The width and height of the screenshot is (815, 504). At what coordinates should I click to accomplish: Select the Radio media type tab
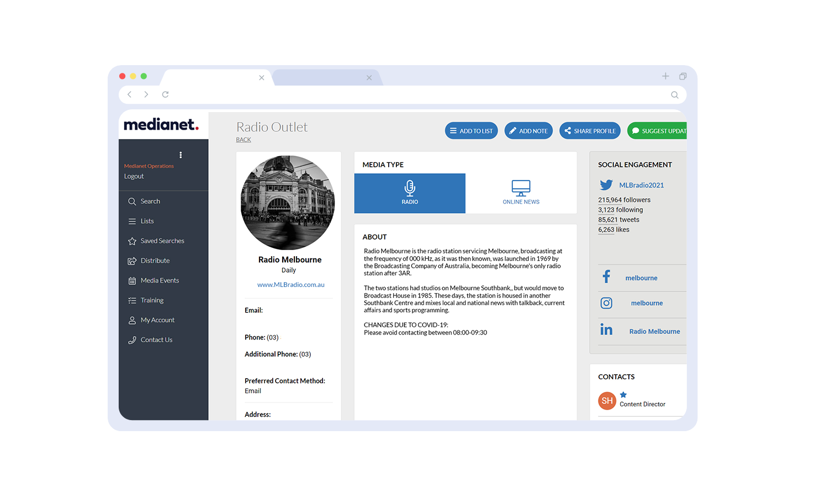click(410, 193)
